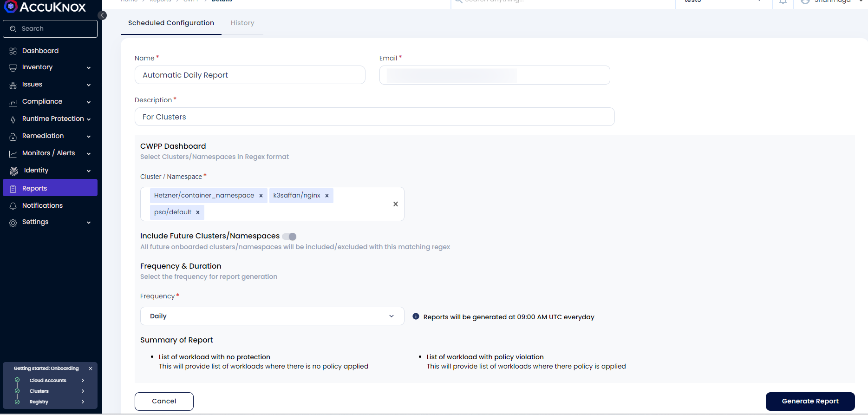The image size is (868, 415).
Task: Click the Registry check status icon
Action: tap(17, 402)
